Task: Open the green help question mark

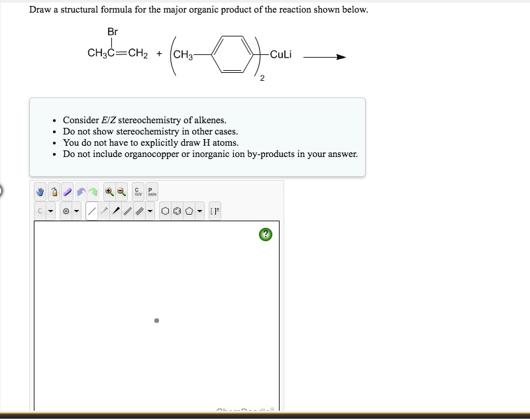Action: [x=265, y=235]
